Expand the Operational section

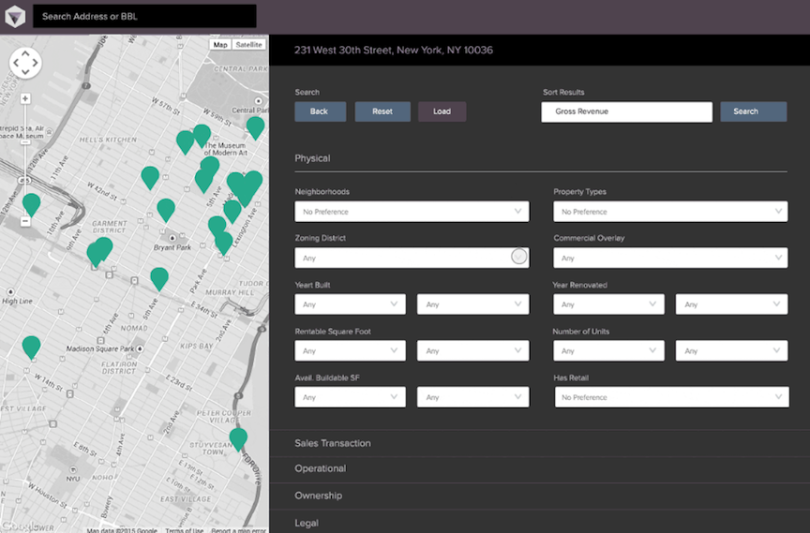pos(539,469)
